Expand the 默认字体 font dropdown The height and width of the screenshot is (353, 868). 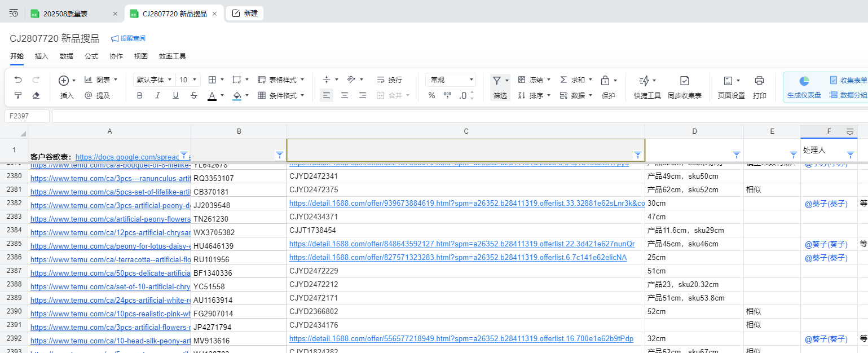[x=154, y=80]
